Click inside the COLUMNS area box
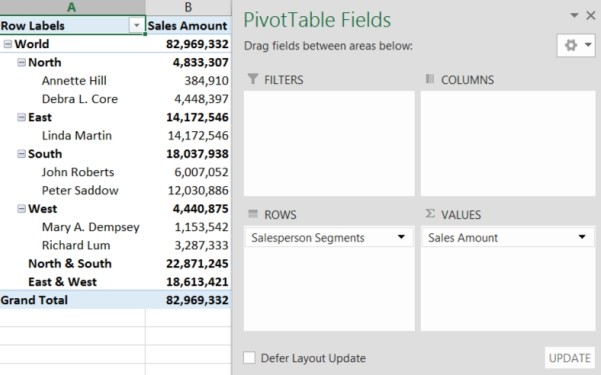The image size is (601, 375). (508, 143)
